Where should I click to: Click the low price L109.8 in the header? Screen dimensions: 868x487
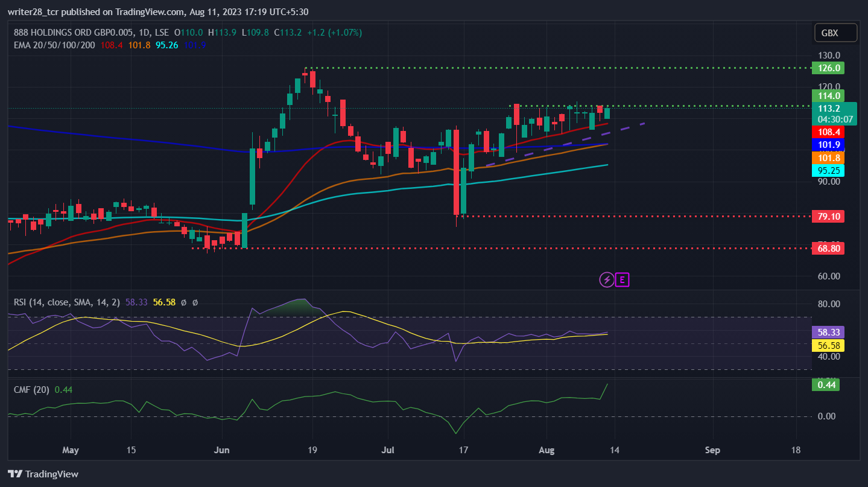tap(256, 33)
